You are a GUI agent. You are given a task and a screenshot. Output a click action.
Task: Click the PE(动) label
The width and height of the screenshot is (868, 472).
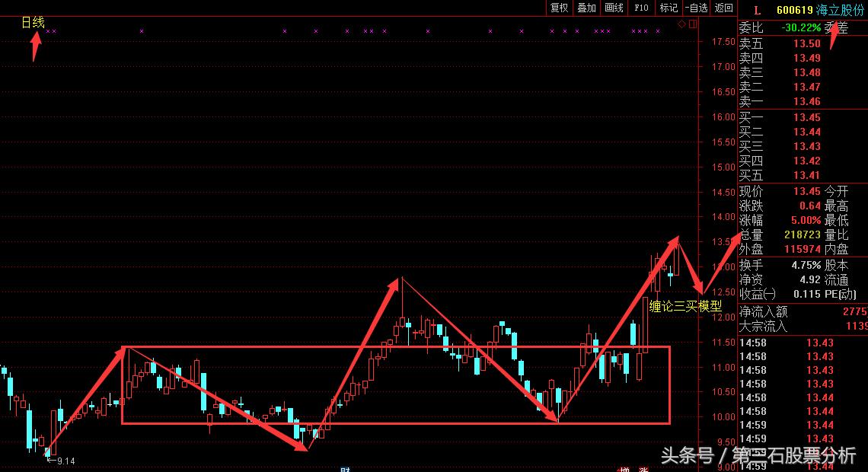pyautogui.click(x=841, y=294)
